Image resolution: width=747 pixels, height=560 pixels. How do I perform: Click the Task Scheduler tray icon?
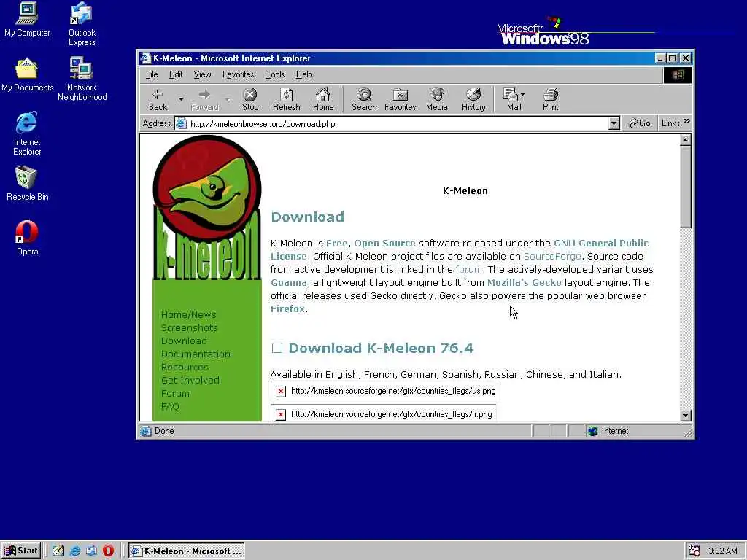point(694,551)
